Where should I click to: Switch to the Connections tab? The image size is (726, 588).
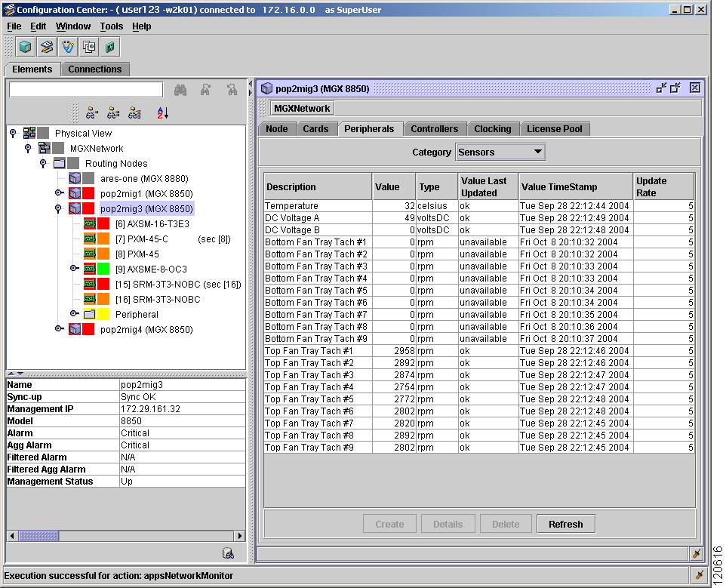tap(95, 69)
